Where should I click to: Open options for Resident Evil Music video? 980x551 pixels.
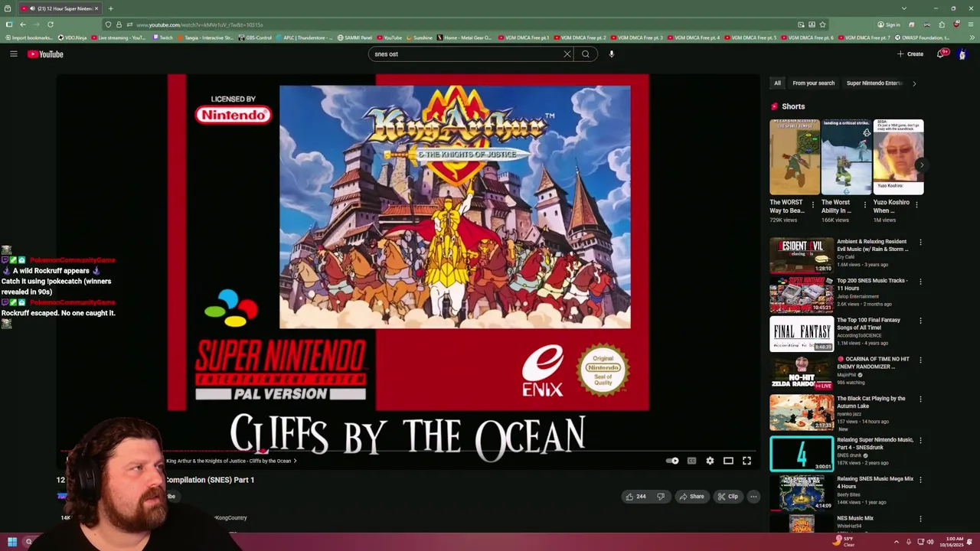(920, 243)
